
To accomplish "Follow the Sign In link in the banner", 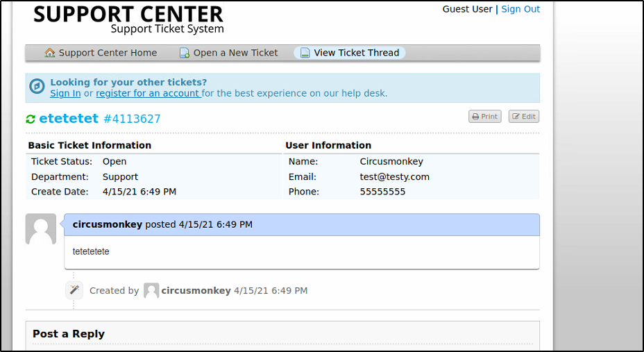I will (x=65, y=93).
